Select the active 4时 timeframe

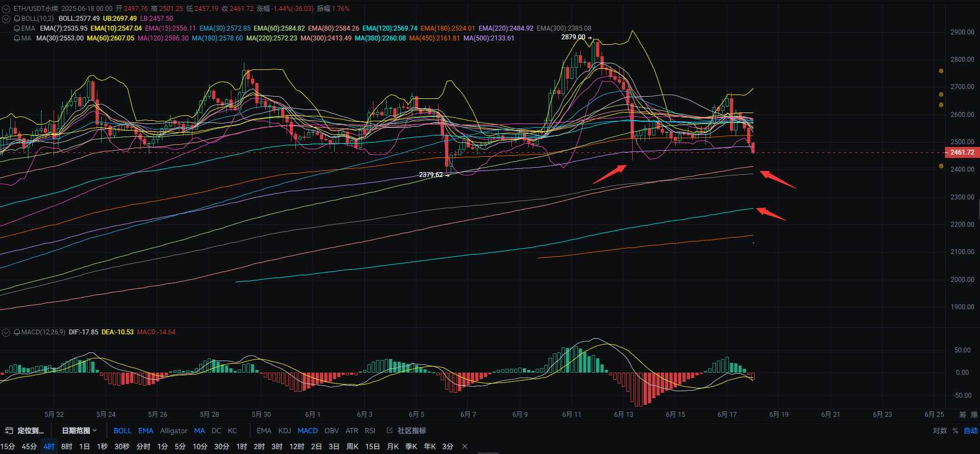(x=49, y=446)
